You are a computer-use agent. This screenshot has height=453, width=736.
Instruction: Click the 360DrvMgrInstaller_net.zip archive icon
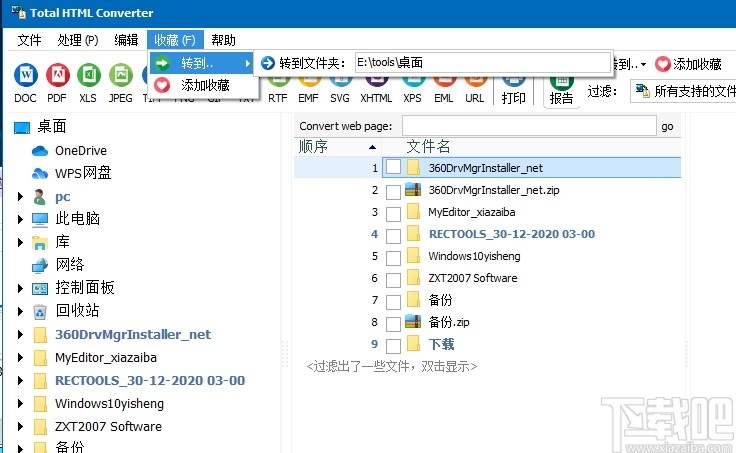point(413,190)
